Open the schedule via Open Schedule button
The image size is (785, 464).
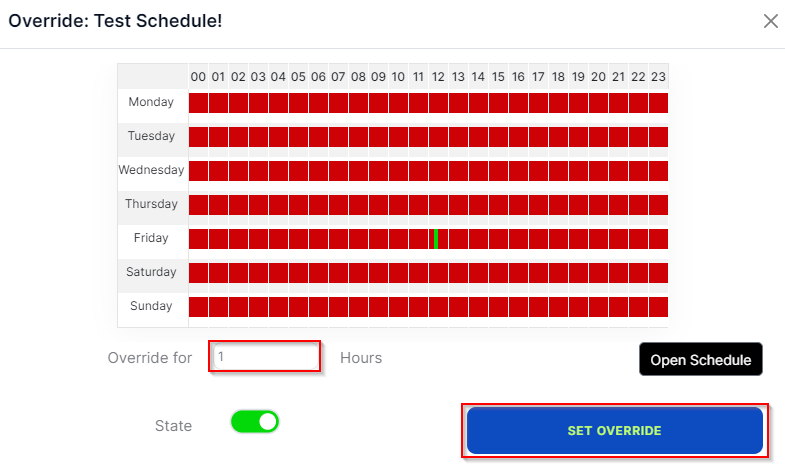(700, 359)
